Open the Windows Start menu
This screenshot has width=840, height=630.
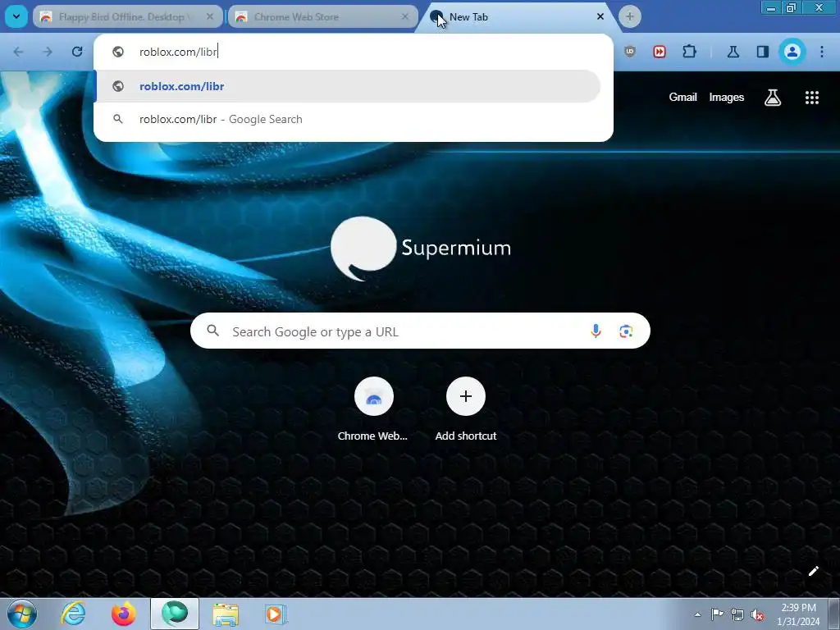(22, 614)
